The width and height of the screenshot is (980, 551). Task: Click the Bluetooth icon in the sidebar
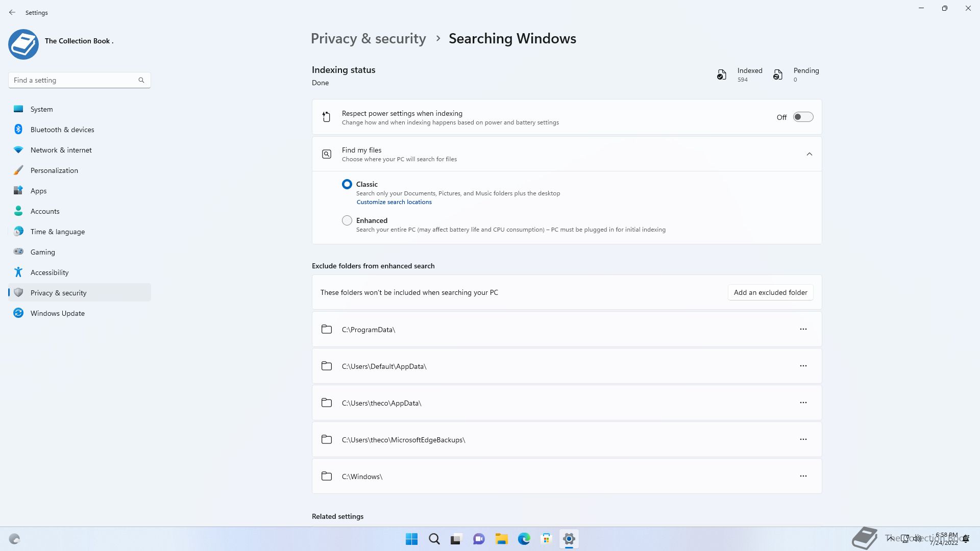[x=18, y=129]
